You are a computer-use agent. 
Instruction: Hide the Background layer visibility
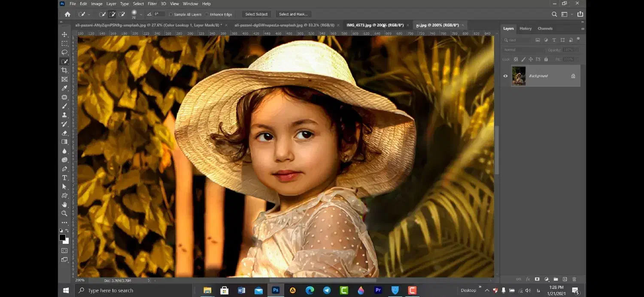[x=505, y=76]
